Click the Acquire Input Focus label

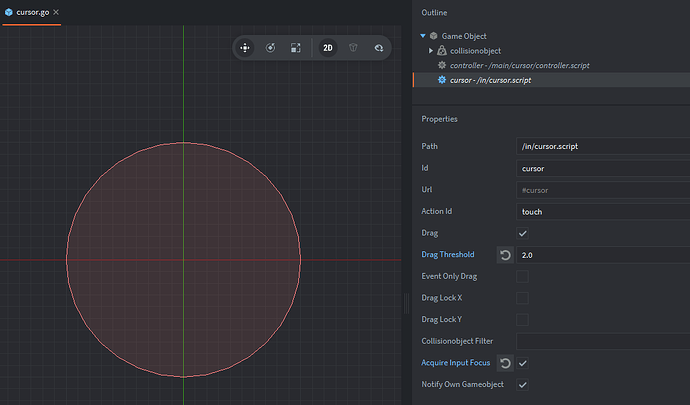tap(455, 363)
